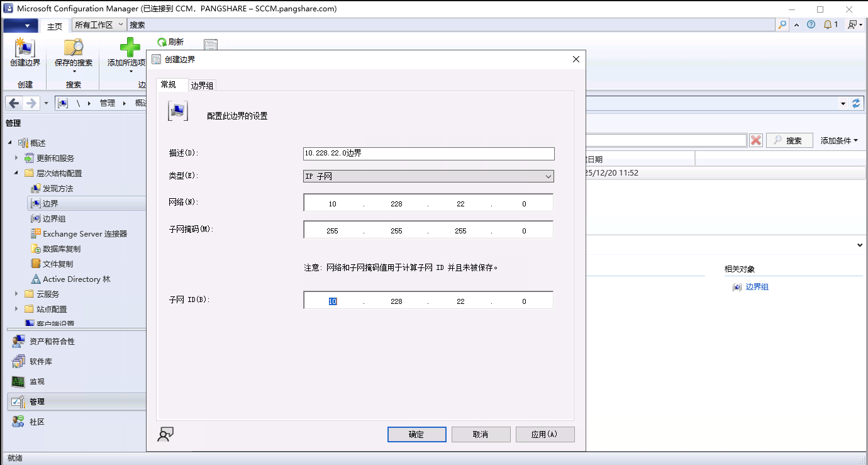This screenshot has height=465, width=868.
Task: Open the Boundary Groups (边界组) related object link
Action: [x=757, y=287]
